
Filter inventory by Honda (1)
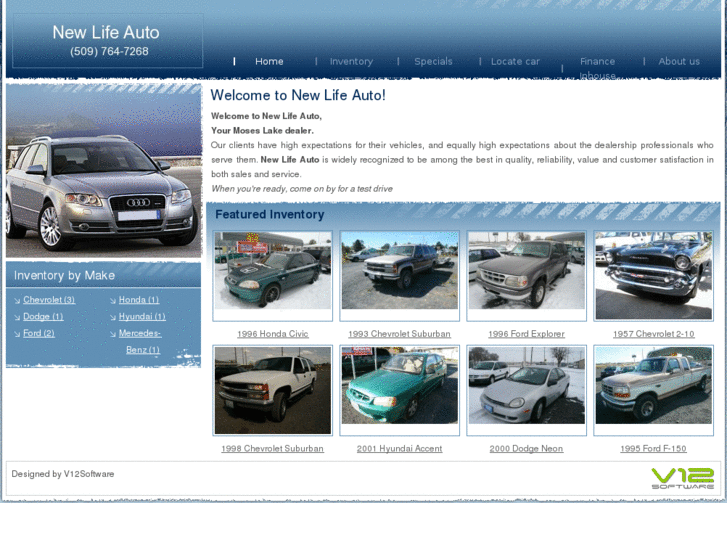pos(139,300)
